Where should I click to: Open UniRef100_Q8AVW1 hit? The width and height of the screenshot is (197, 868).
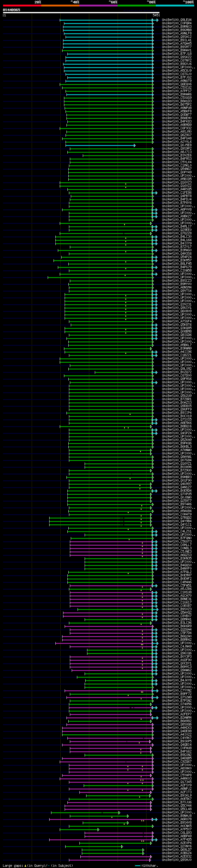[x=177, y=457]
